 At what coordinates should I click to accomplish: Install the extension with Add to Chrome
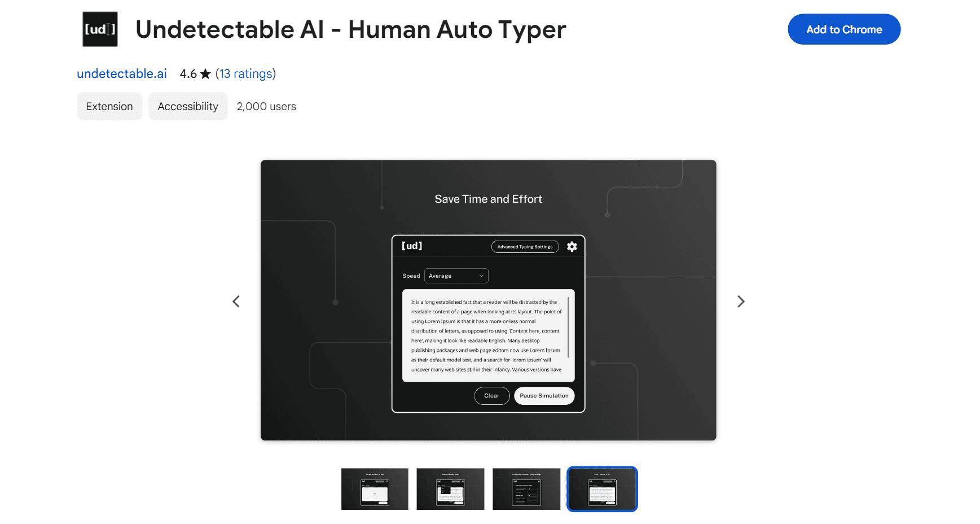[843, 29]
